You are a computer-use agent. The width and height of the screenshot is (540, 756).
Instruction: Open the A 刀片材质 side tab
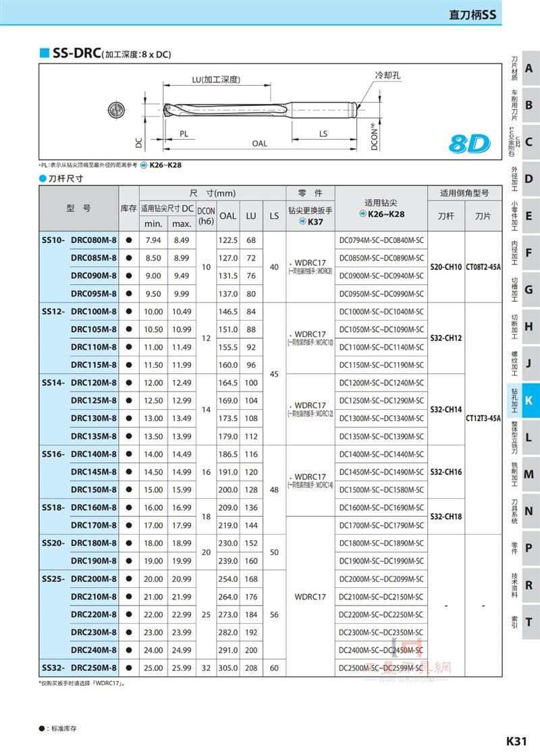(x=524, y=68)
